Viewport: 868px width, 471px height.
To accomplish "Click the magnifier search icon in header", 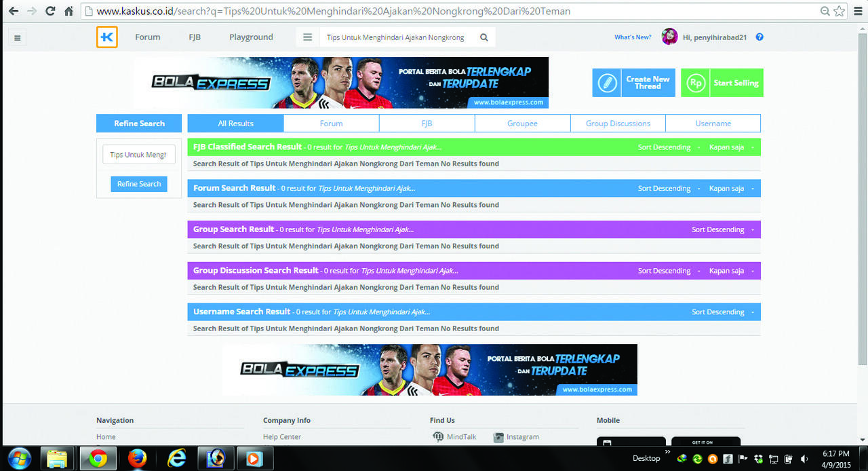I will tap(484, 37).
